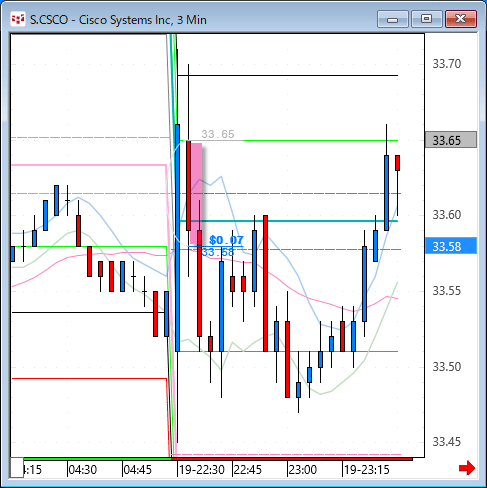Click the $0.07 profit label on the chart
Image resolution: width=487 pixels, height=488 pixels.
226,240
